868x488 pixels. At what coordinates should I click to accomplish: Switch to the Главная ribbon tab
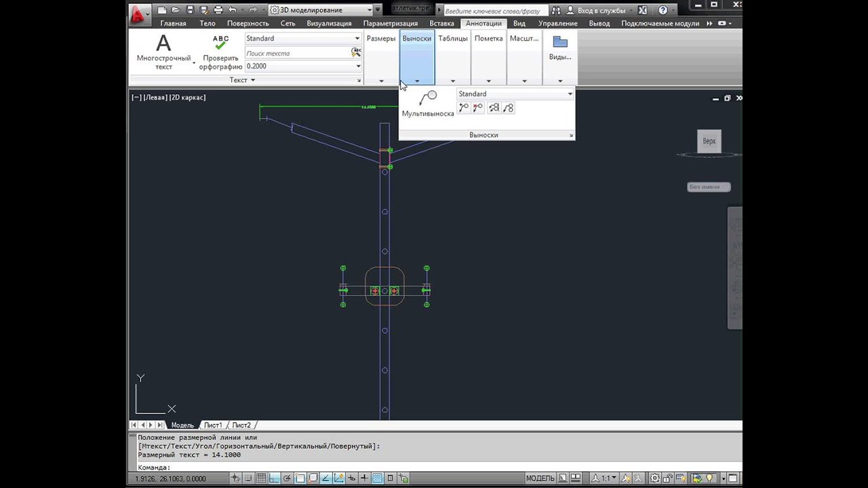click(173, 23)
